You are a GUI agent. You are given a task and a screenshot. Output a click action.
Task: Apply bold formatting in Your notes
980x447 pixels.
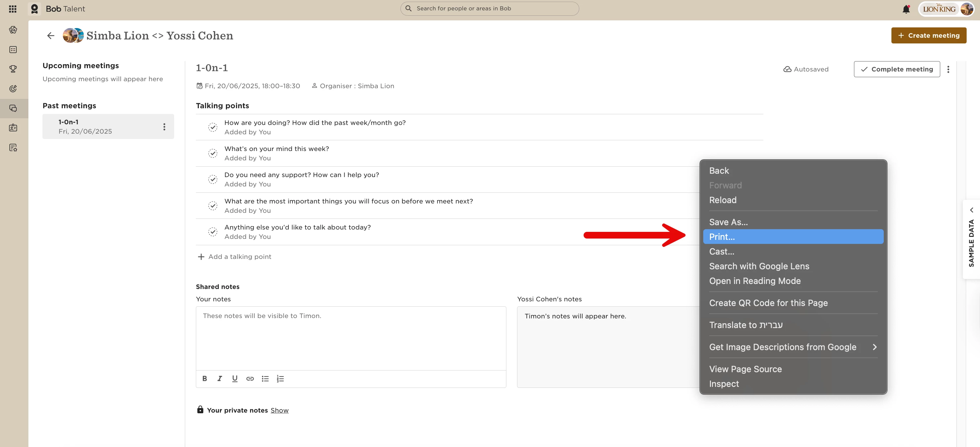pos(205,379)
